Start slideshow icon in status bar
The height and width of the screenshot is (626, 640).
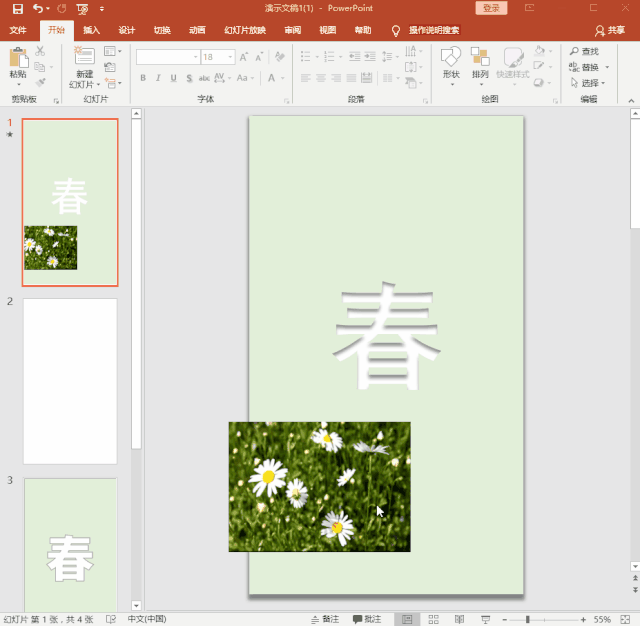click(x=485, y=619)
